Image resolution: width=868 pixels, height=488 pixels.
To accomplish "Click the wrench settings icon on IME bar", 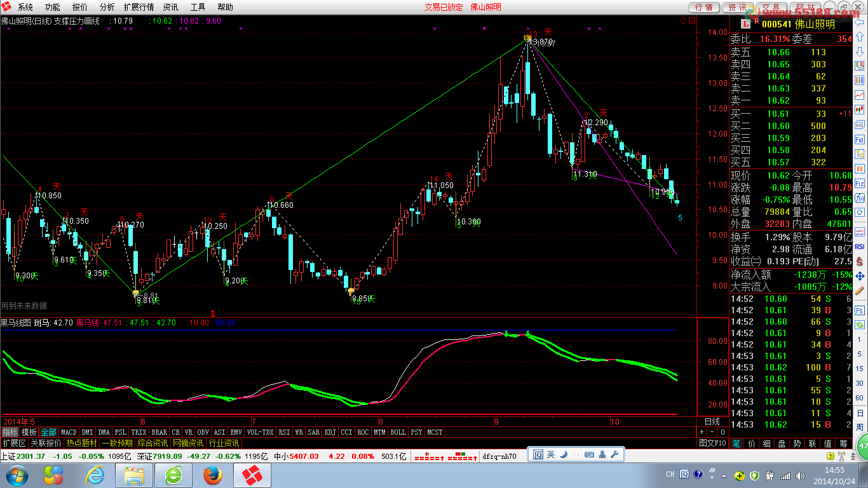I will 614,454.
